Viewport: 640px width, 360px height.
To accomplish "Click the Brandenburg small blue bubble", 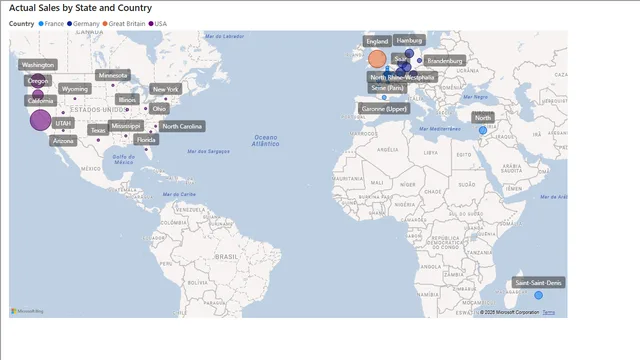I will [419, 60].
